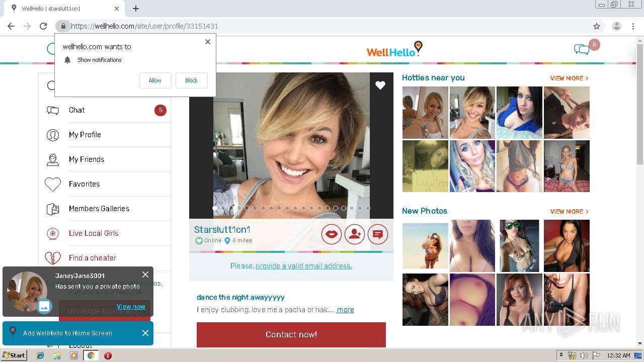Click the webcam icon for Live Local Girls

coord(53,234)
